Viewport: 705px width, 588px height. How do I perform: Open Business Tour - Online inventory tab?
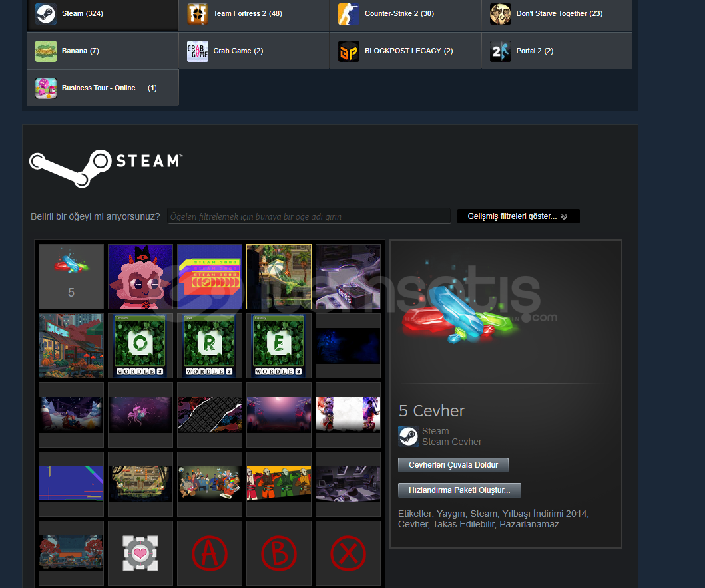pos(103,88)
